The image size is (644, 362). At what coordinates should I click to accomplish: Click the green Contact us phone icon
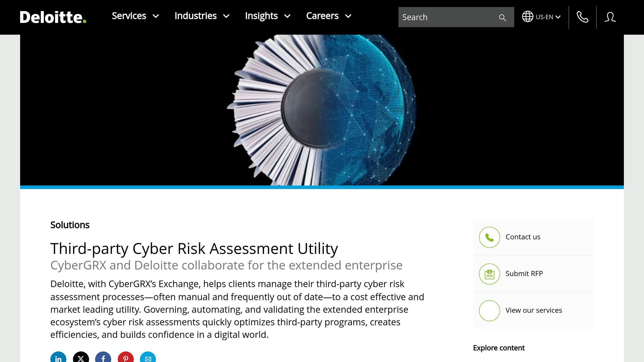tap(489, 237)
